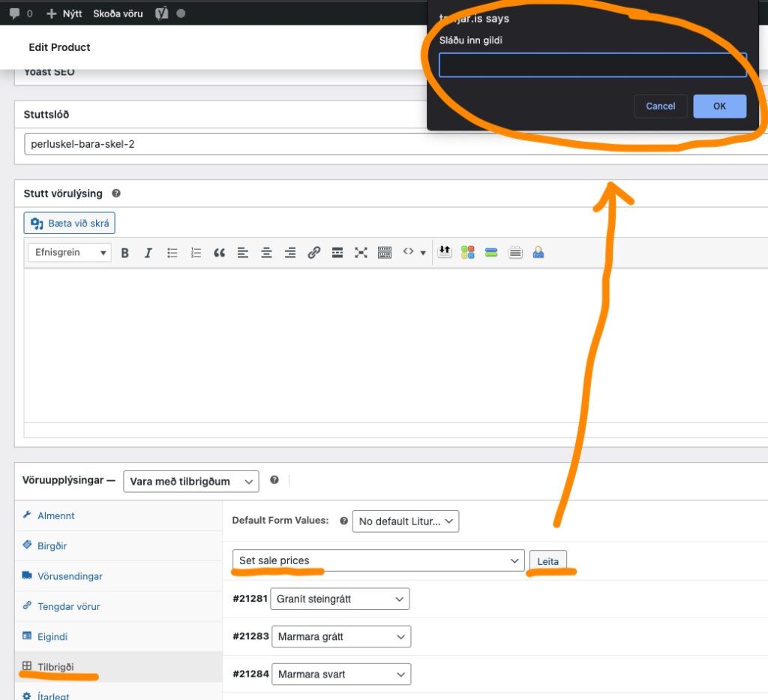Expand the 'Set sale prices' bulk action dropdown
Viewport: 768px width, 700px height.
click(x=378, y=560)
